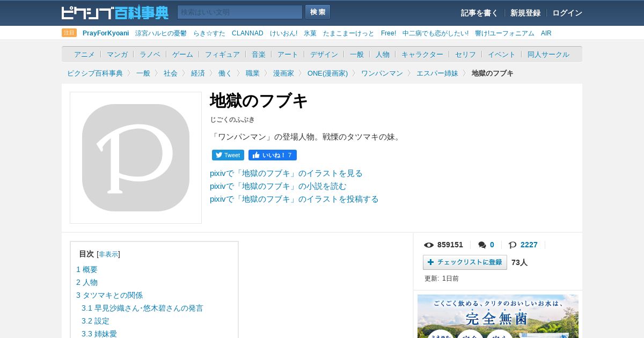Open pixivで「地獄のフブキ」のイラストを投稿する link
This screenshot has width=644, height=338.
coord(294,199)
